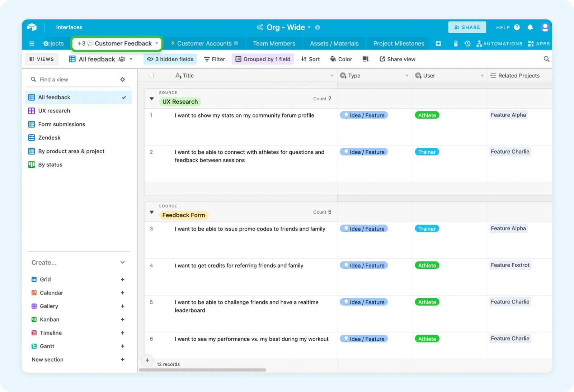Add a new table with plus icon
Viewport: 574px width, 392px height.
[x=438, y=44]
